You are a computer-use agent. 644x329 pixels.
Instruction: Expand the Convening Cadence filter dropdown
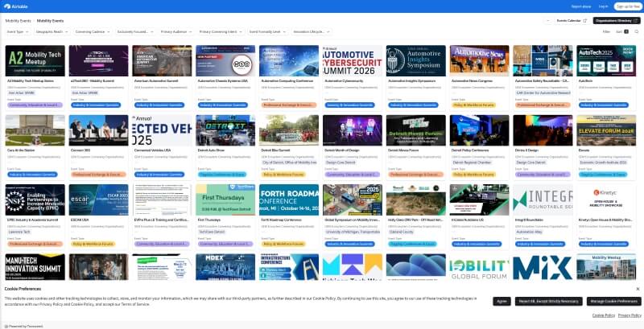coord(93,31)
